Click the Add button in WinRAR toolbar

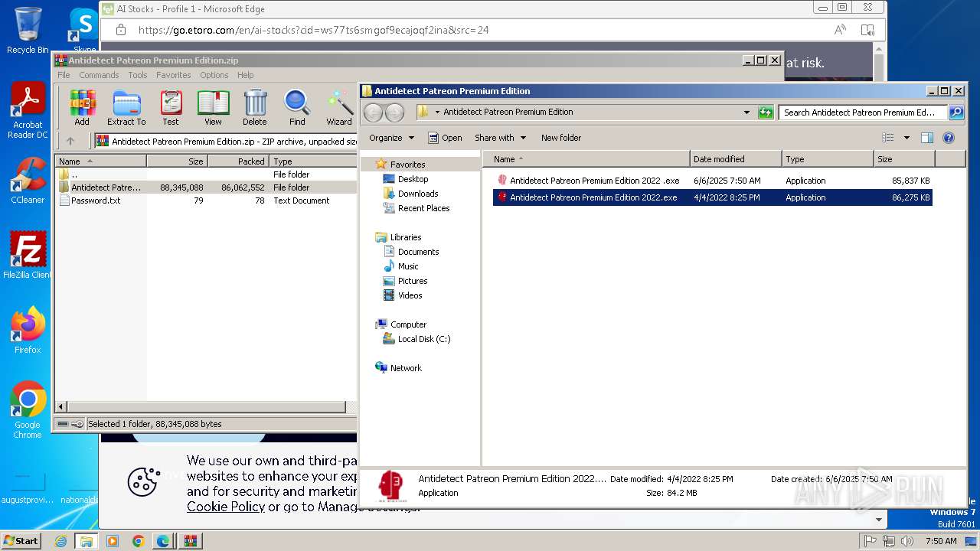pos(82,107)
